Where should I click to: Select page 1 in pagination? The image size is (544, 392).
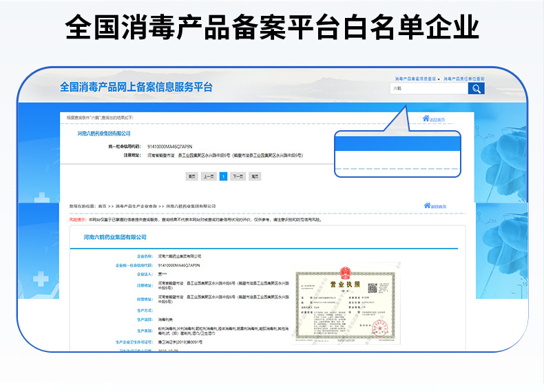(223, 176)
